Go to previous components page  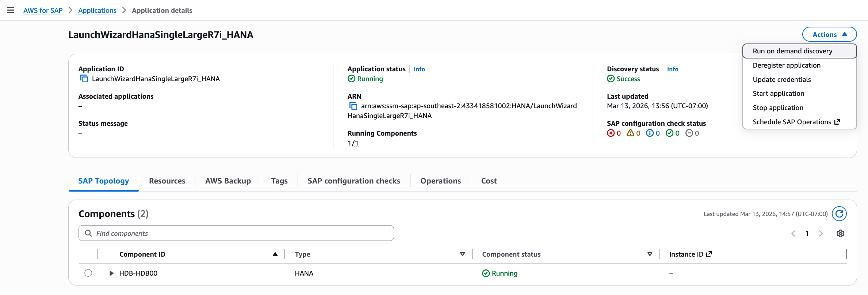click(x=793, y=234)
